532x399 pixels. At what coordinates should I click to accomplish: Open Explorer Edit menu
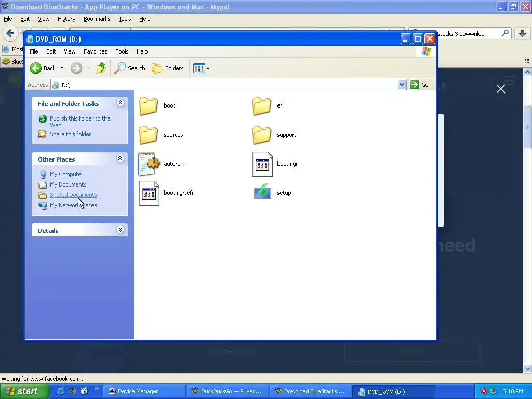click(x=51, y=51)
